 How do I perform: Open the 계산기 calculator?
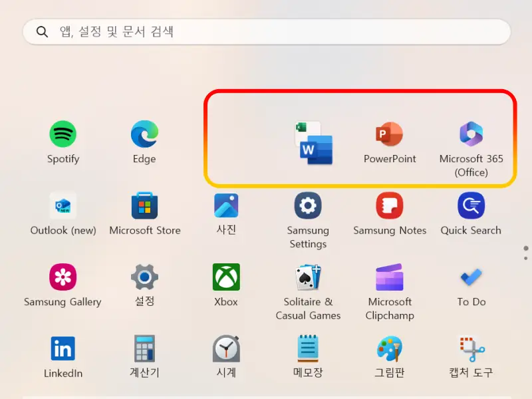point(144,348)
